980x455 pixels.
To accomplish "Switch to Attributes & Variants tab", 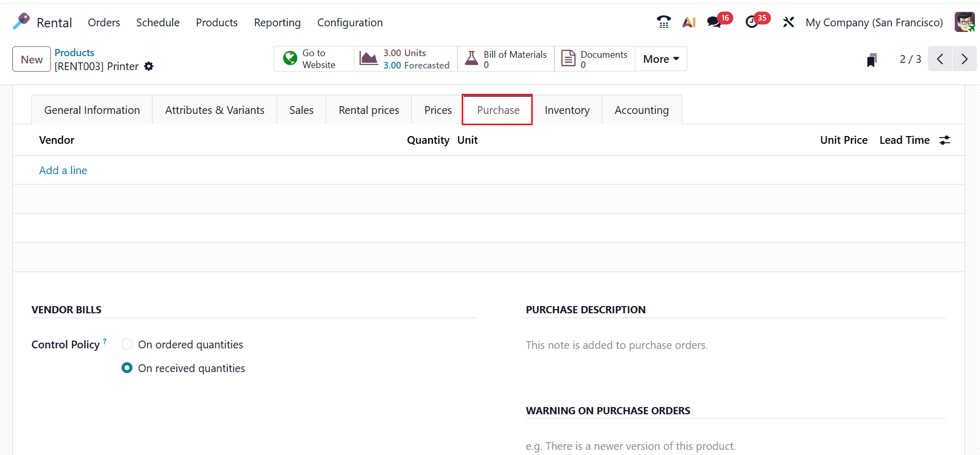I will coord(215,110).
